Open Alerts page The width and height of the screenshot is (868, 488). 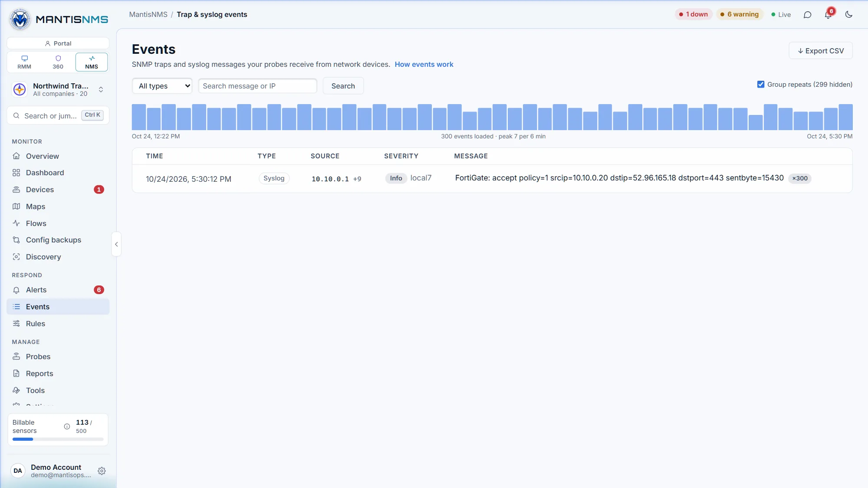[58, 290]
